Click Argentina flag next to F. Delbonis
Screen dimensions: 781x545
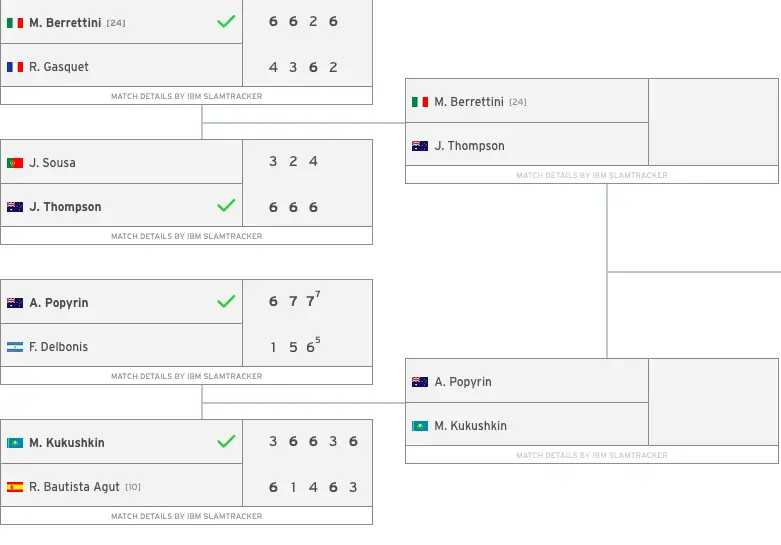coord(15,347)
